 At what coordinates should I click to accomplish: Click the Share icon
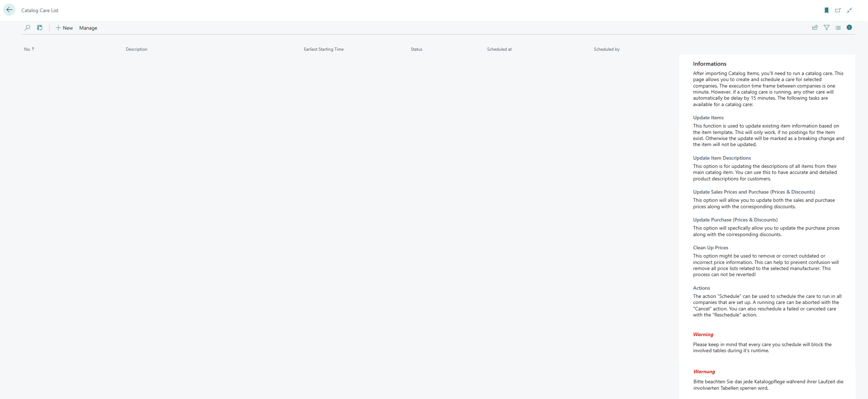(815, 28)
